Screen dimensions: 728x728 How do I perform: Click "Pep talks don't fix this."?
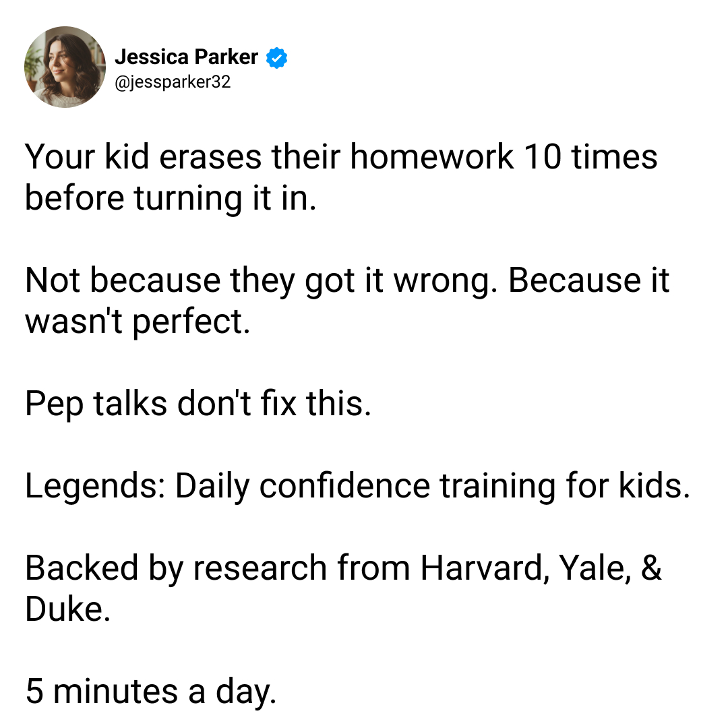click(x=198, y=403)
